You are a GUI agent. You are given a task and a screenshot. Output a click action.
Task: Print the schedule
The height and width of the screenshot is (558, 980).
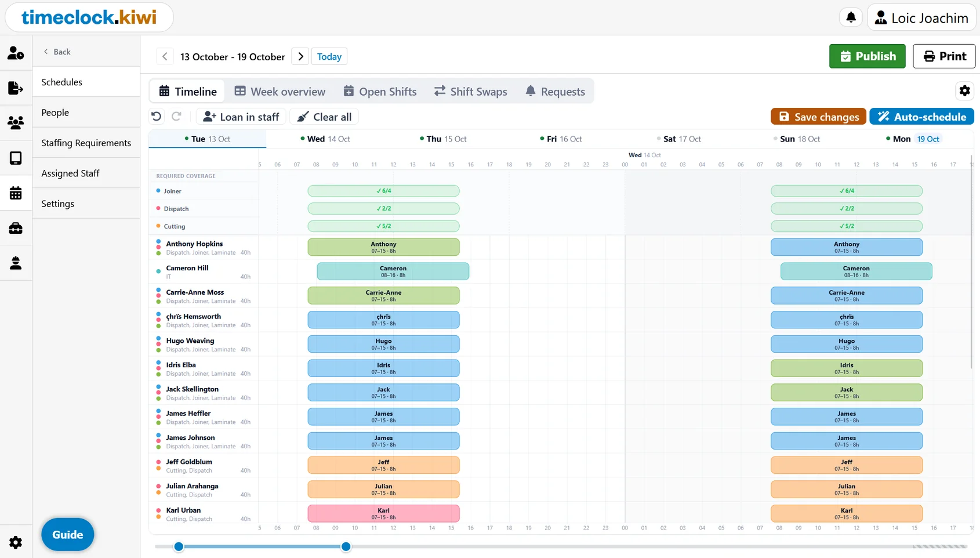coord(944,56)
